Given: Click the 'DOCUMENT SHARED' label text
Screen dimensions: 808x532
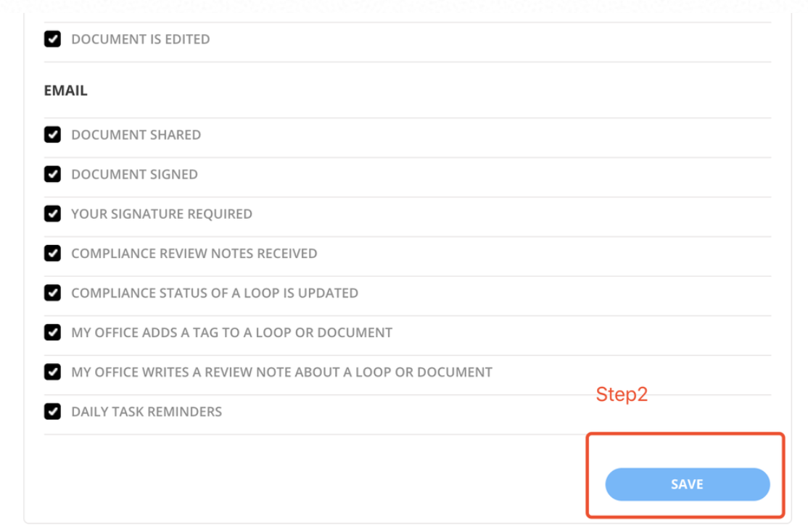Looking at the screenshot, I should 136,135.
